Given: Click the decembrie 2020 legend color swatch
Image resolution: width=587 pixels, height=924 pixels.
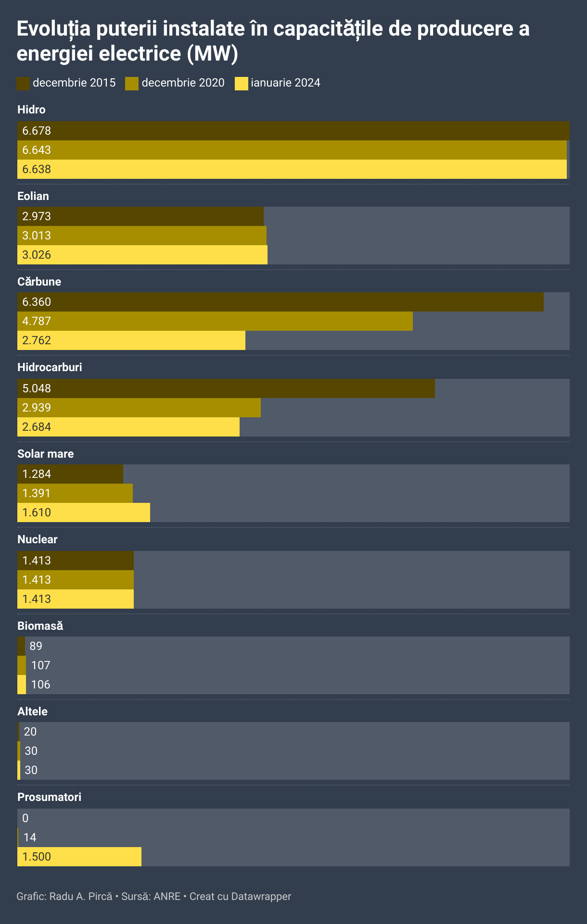Looking at the screenshot, I should pos(132,83).
